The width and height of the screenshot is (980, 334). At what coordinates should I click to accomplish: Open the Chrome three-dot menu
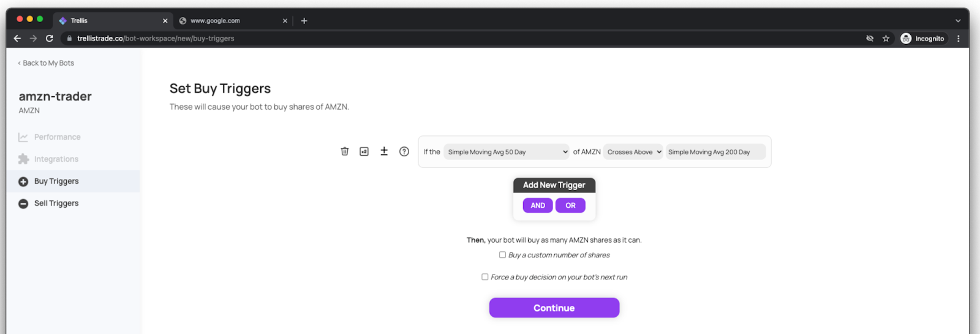[x=959, y=38]
